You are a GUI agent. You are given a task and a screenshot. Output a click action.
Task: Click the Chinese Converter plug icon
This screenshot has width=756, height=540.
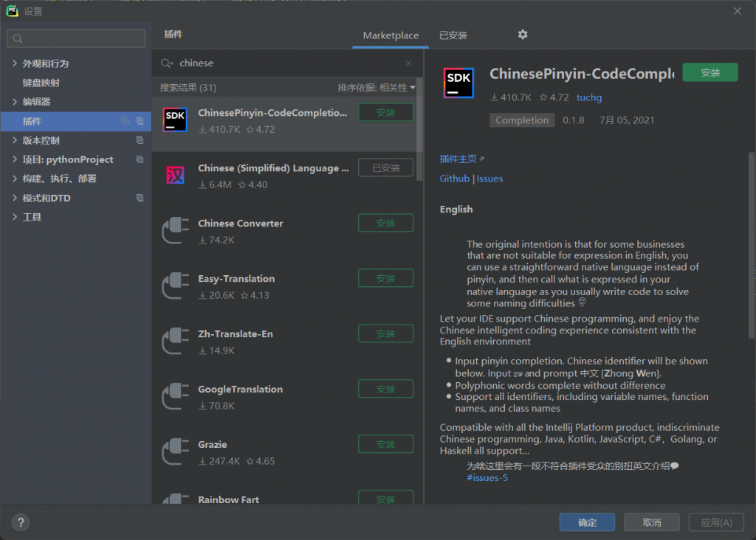(x=175, y=230)
